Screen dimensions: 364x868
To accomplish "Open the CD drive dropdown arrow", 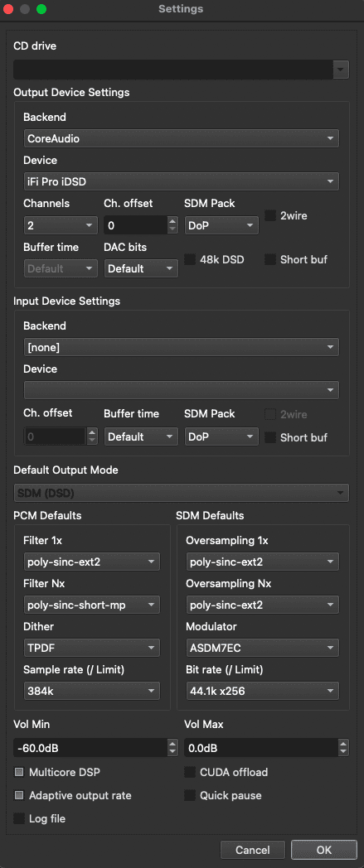I will click(x=341, y=70).
